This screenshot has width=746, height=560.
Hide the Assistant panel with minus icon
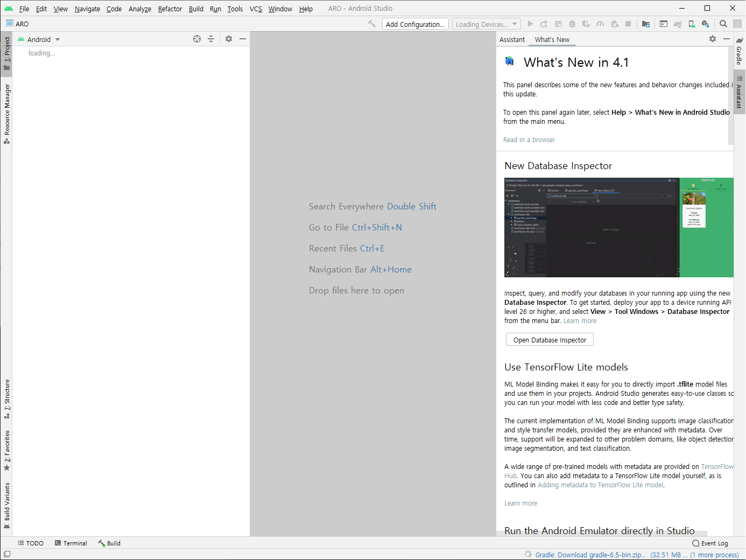tap(727, 39)
